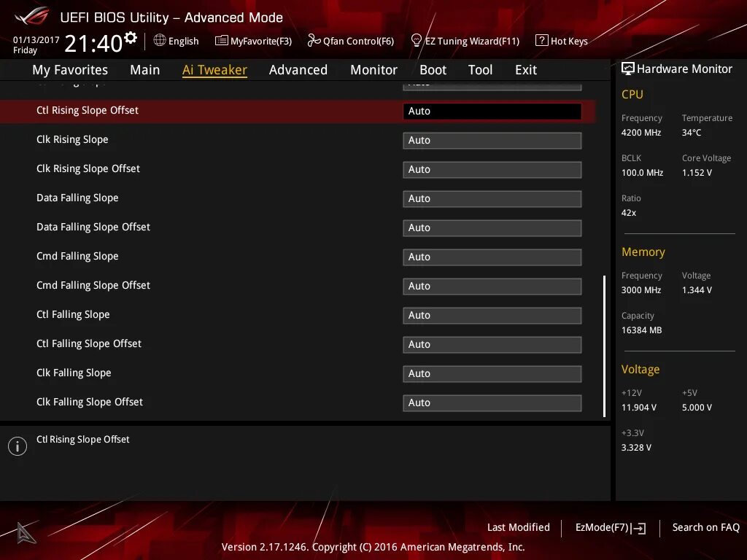Click the settings gear next to the clock

pyautogui.click(x=131, y=38)
